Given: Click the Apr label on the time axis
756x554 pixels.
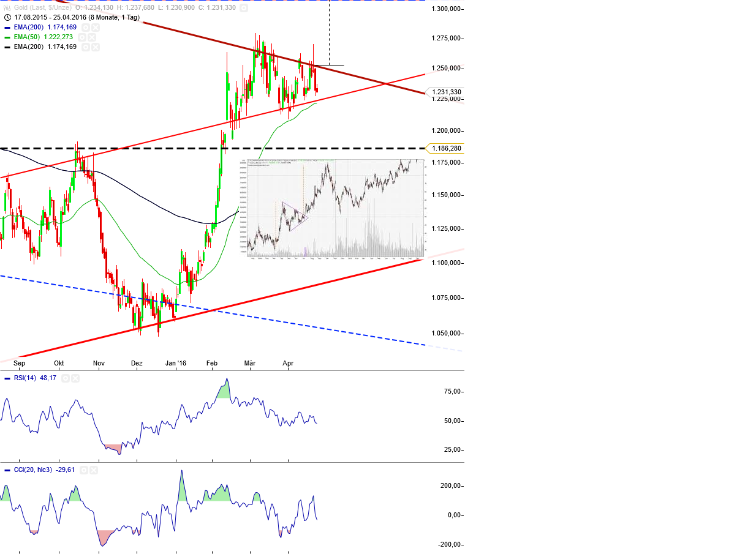Looking at the screenshot, I should 288,362.
